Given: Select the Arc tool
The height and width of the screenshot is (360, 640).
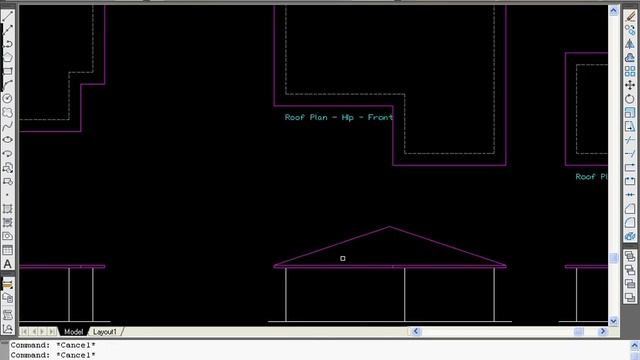Looking at the screenshot, I should 7,85.
